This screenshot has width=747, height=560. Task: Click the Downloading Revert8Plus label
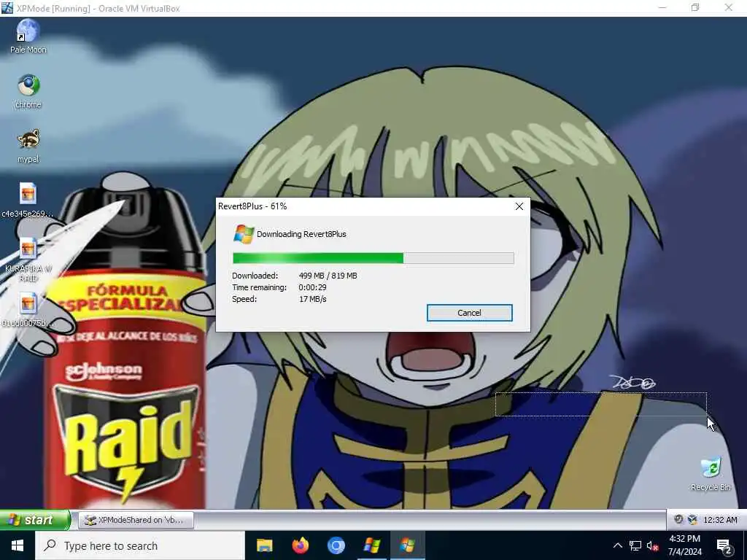(301, 234)
